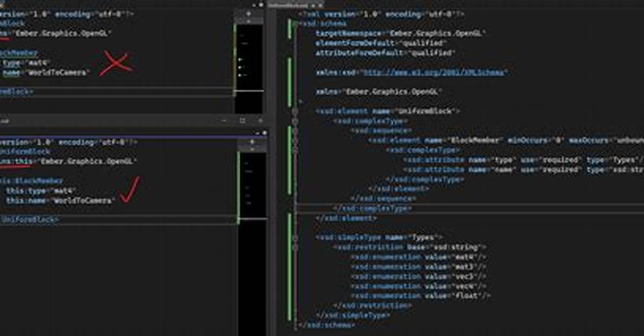
Task: Click the closing </xsd:simpleType> tag
Action: (x=353, y=315)
